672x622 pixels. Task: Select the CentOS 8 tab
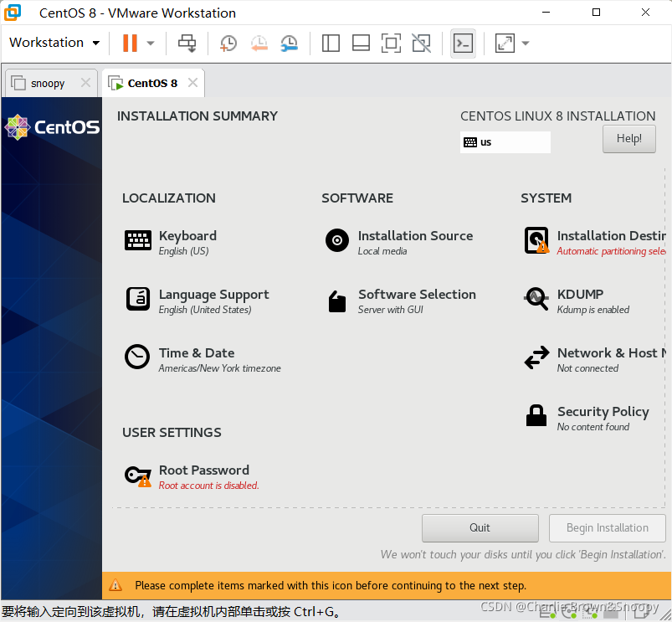(151, 83)
